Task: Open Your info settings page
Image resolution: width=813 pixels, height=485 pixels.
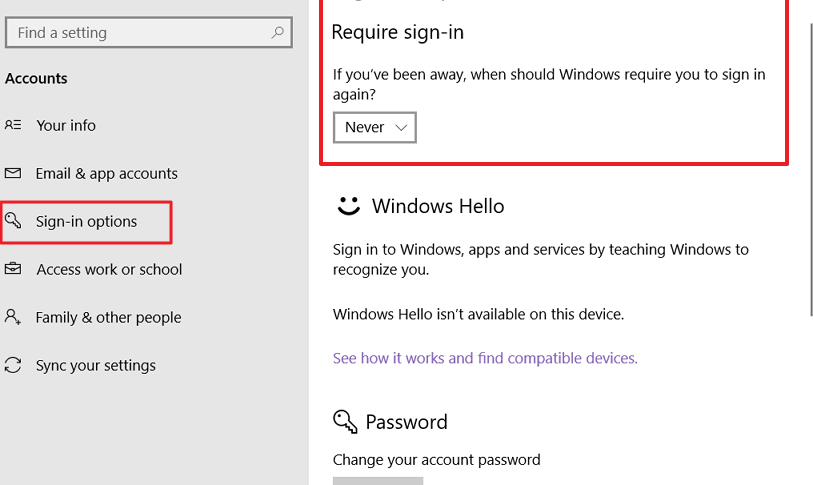Action: pyautogui.click(x=66, y=126)
